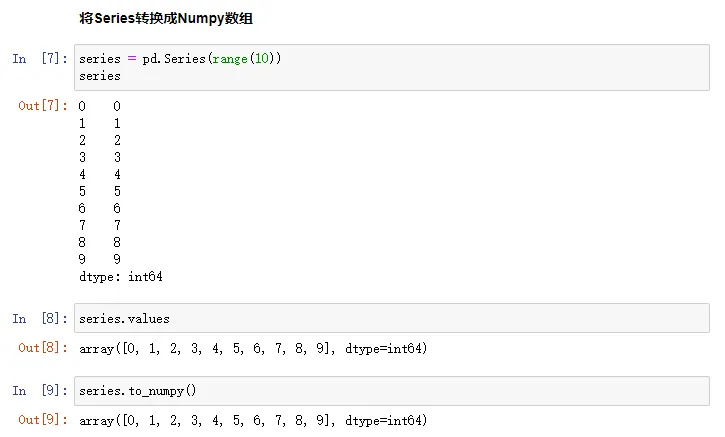
Task: Click 'dtype=int64' text in Out[9] array
Action: point(385,420)
